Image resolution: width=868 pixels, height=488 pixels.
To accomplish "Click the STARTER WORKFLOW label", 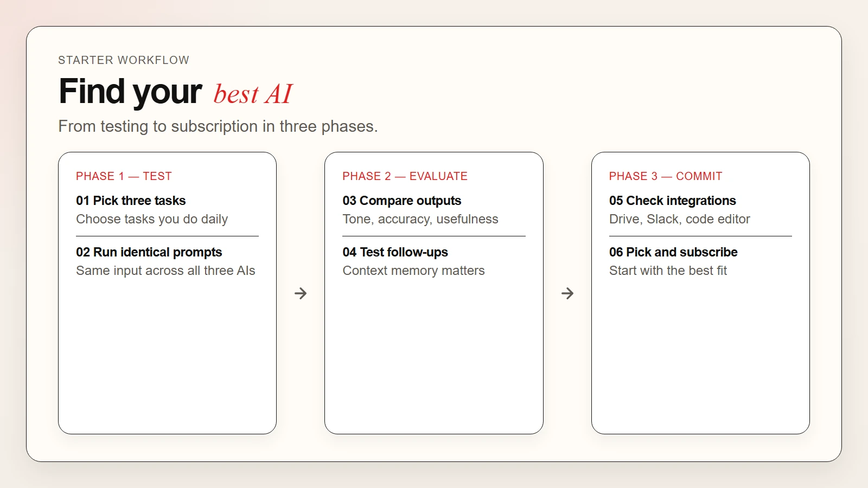I will coord(124,60).
